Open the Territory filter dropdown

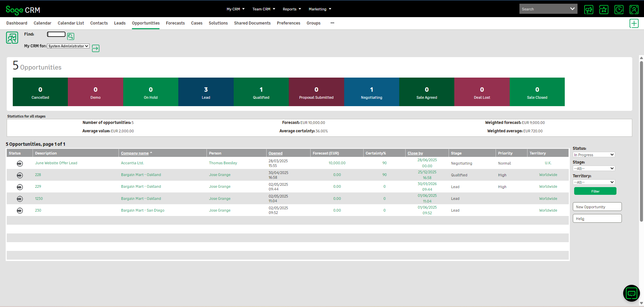pyautogui.click(x=594, y=182)
